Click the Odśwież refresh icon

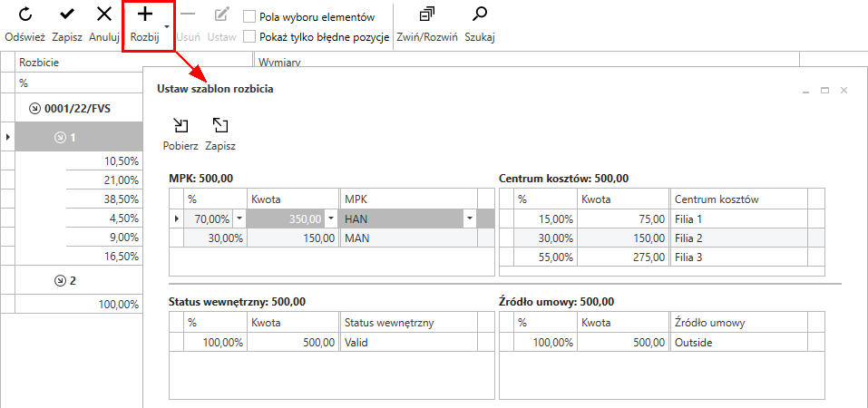click(24, 14)
